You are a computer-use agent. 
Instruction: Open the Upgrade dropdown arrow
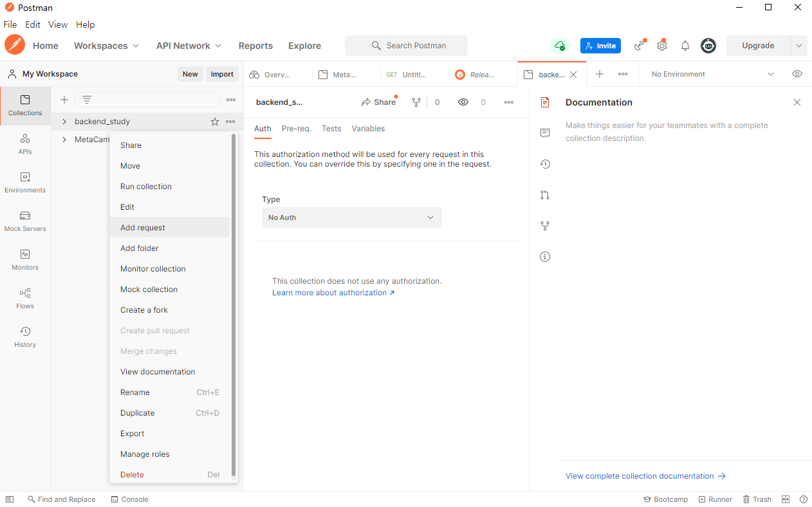(798, 46)
